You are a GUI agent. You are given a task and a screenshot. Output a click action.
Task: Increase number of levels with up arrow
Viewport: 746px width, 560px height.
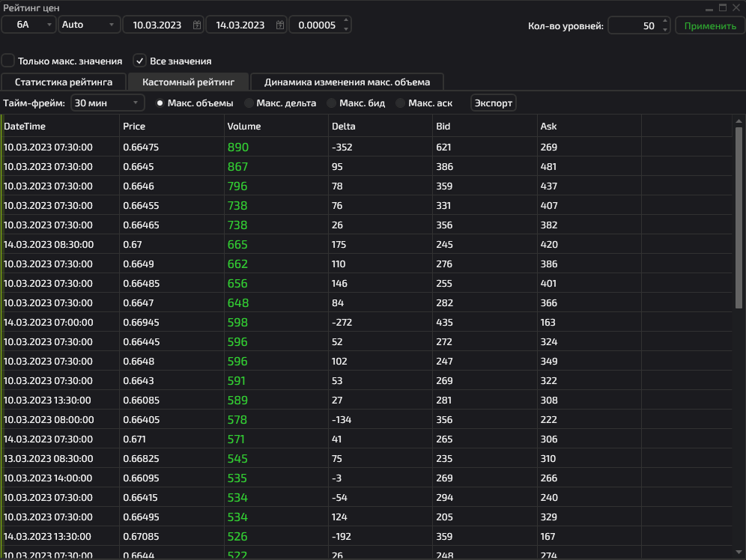[664, 22]
